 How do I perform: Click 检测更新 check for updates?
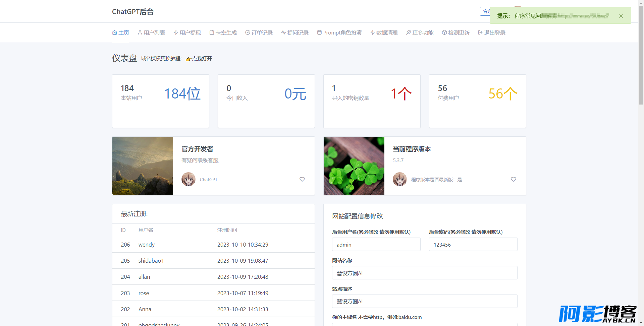[x=456, y=32]
